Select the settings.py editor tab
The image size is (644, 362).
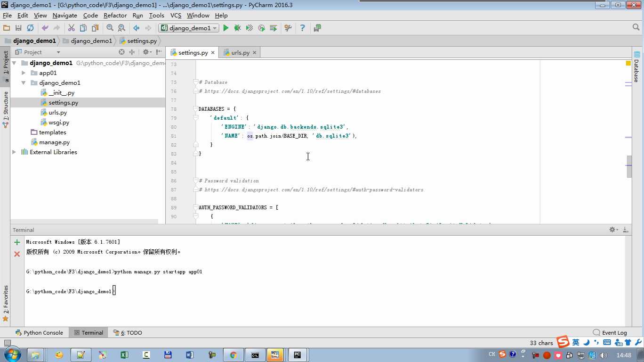click(193, 53)
